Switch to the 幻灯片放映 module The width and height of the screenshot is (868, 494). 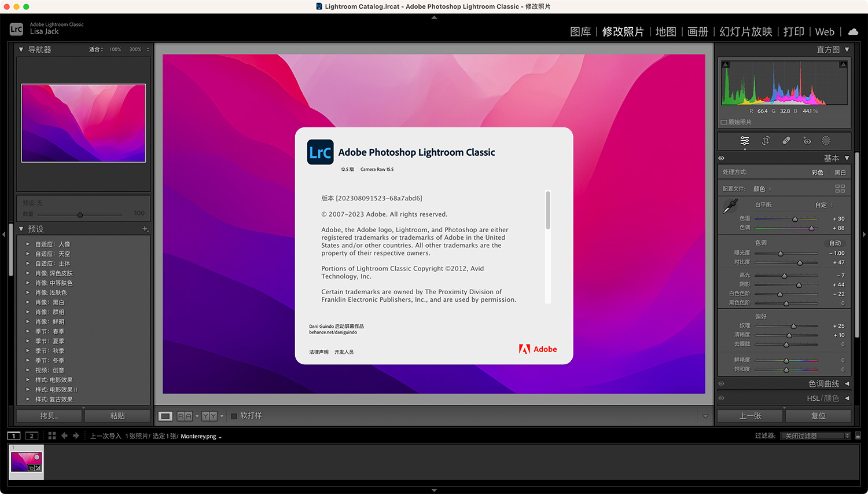click(x=746, y=32)
